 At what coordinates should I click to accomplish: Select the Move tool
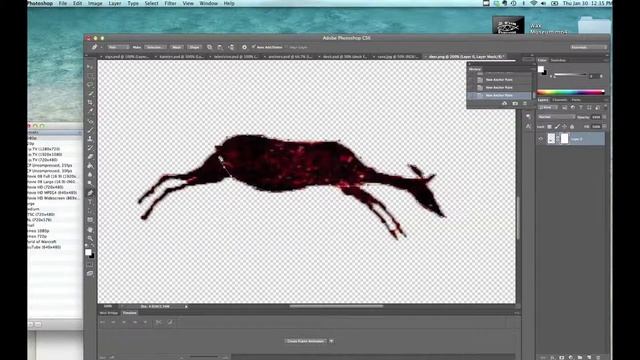click(90, 67)
